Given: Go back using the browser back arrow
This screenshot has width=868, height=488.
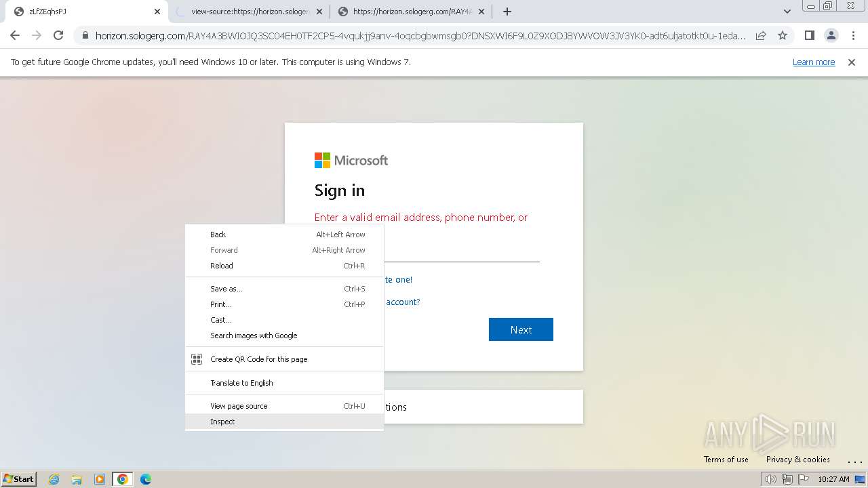Looking at the screenshot, I should coord(15,35).
